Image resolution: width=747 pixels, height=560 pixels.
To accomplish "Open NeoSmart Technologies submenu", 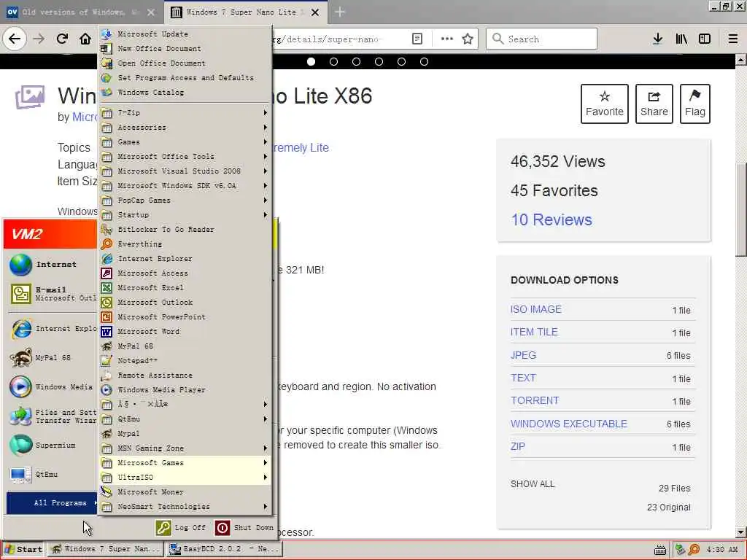I will point(185,507).
